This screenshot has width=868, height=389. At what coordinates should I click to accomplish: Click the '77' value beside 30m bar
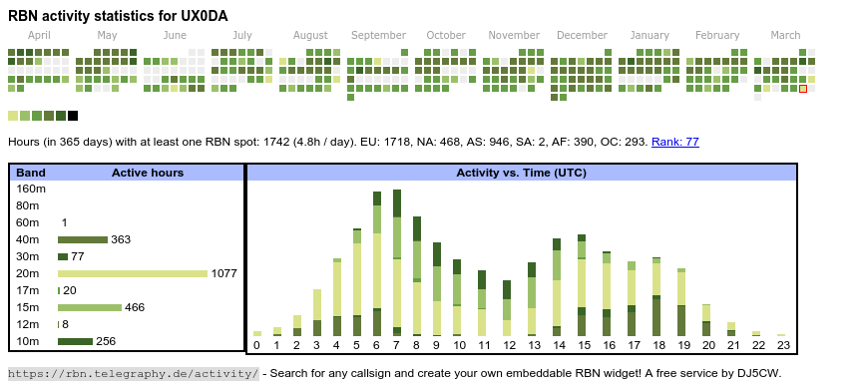click(x=77, y=256)
